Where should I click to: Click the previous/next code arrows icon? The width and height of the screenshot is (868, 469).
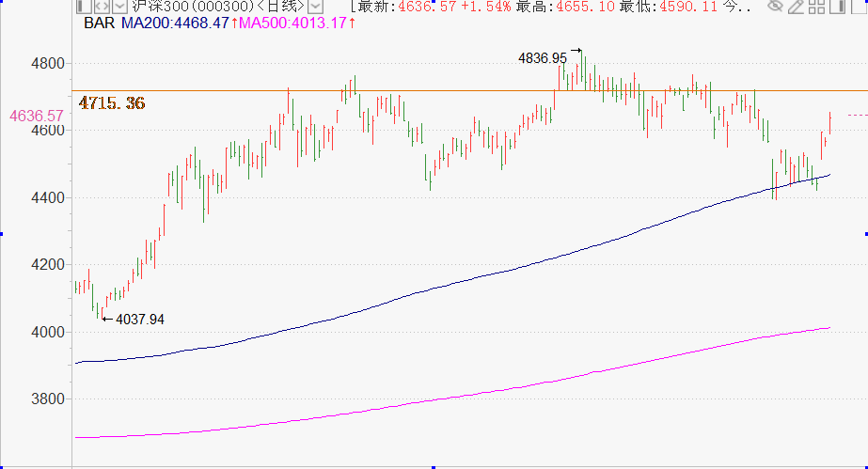(x=102, y=6)
